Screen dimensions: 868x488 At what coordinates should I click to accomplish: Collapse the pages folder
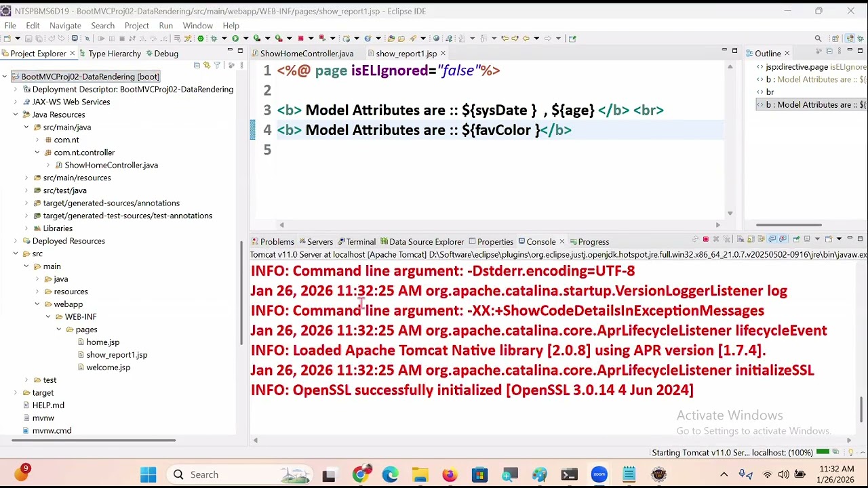pyautogui.click(x=59, y=329)
